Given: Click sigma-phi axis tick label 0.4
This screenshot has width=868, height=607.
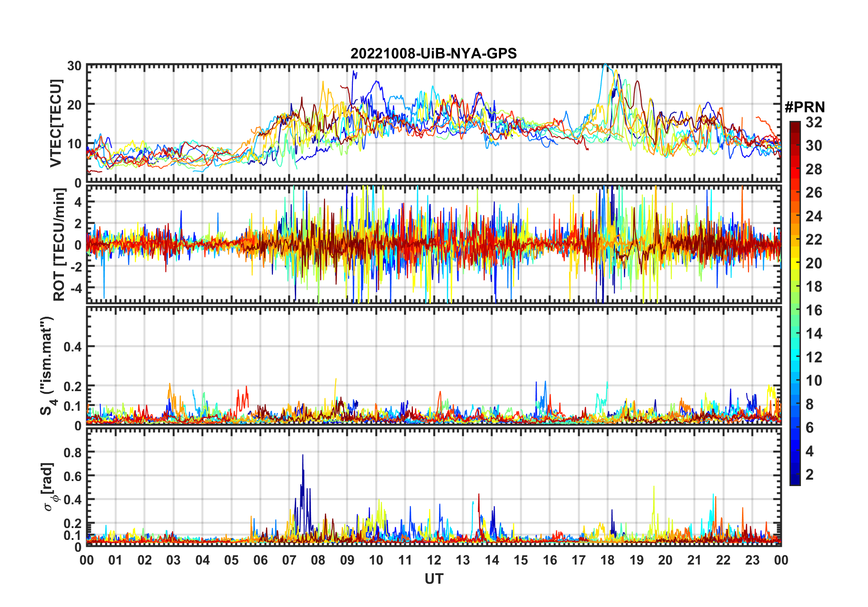Looking at the screenshot, I should point(73,500).
